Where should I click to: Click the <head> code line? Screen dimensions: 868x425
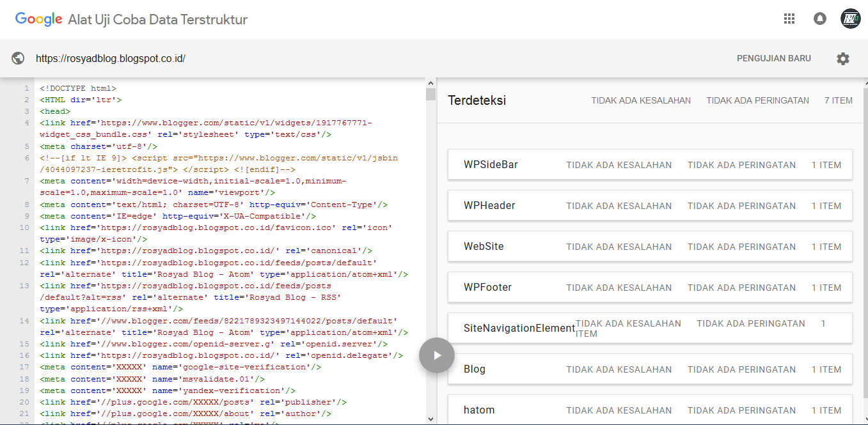pyautogui.click(x=55, y=111)
